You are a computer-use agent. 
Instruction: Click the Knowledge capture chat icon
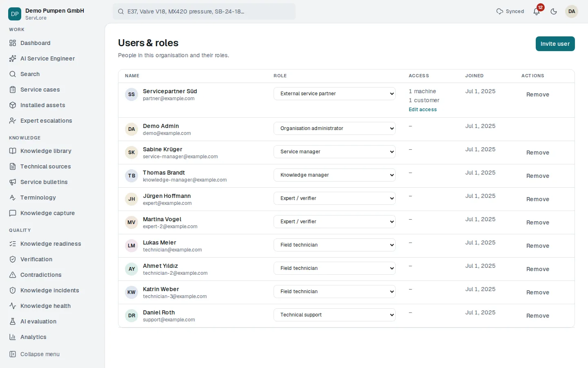pos(13,213)
